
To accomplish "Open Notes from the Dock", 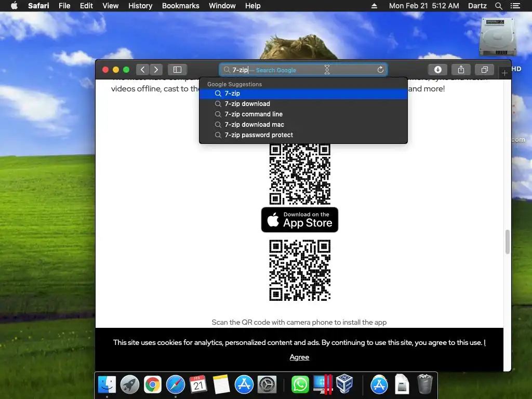I will click(x=221, y=384).
